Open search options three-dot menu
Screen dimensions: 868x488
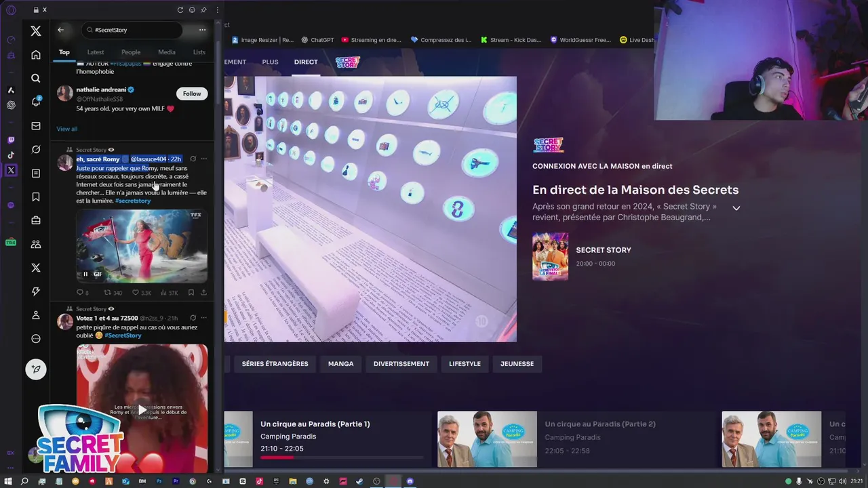pyautogui.click(x=202, y=30)
